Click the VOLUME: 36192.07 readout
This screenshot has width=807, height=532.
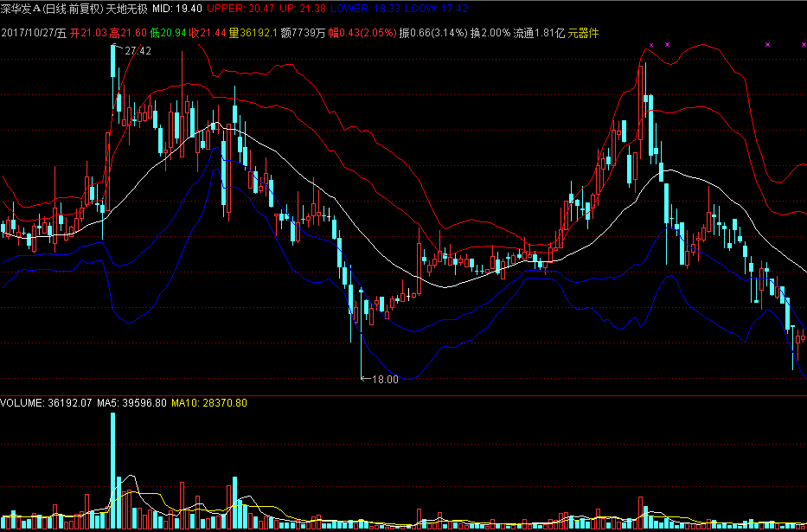pyautogui.click(x=47, y=403)
